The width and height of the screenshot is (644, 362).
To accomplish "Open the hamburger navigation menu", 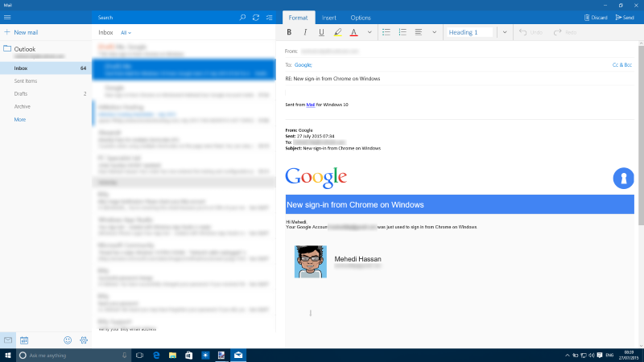I will click(x=7, y=18).
